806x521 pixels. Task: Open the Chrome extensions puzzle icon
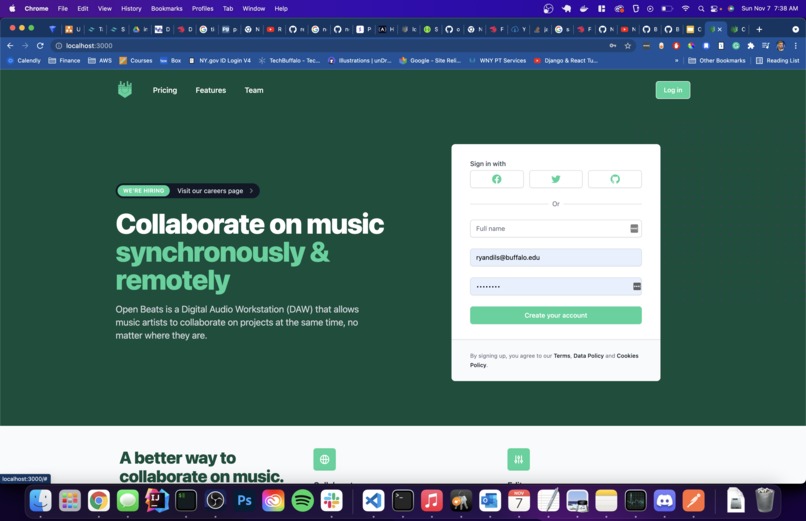[750, 46]
